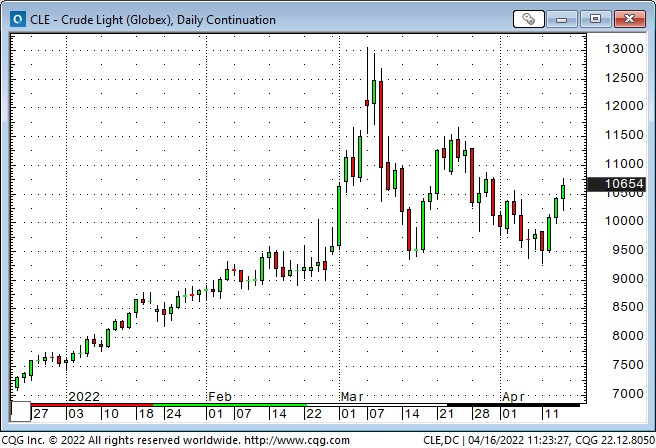Click the white box at time axis left corner

tap(20, 412)
